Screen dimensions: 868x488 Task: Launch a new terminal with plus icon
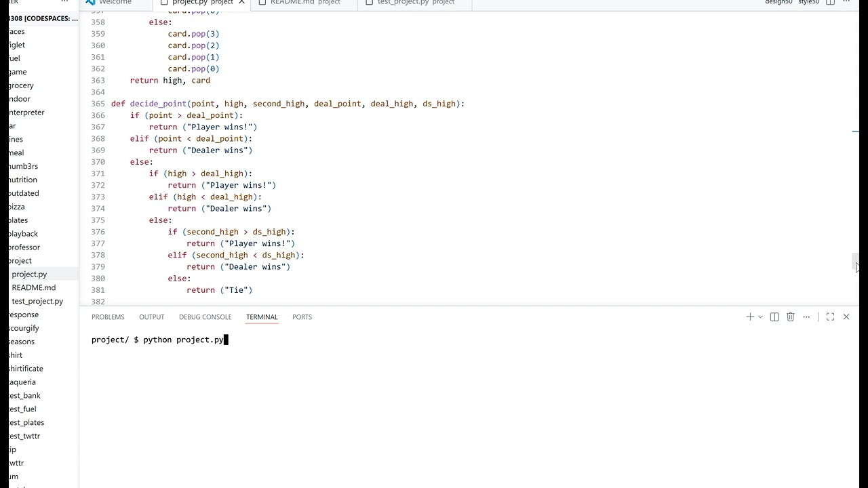point(750,317)
